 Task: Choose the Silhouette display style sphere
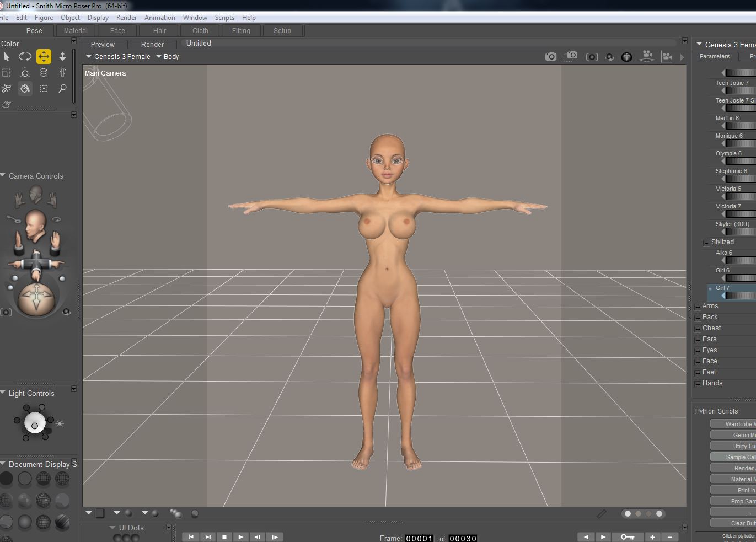[x=6, y=479]
